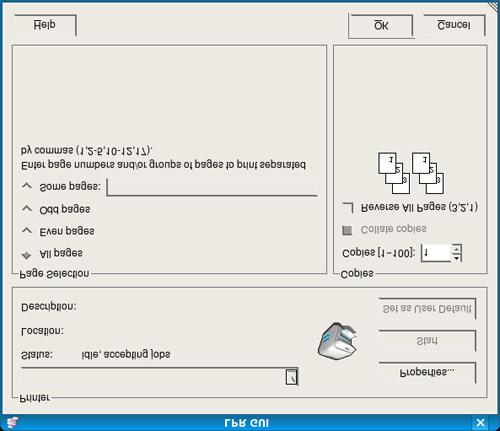The image size is (500, 431).
Task: Click the left collated page-stack illustration
Action: pyautogui.click(x=394, y=173)
